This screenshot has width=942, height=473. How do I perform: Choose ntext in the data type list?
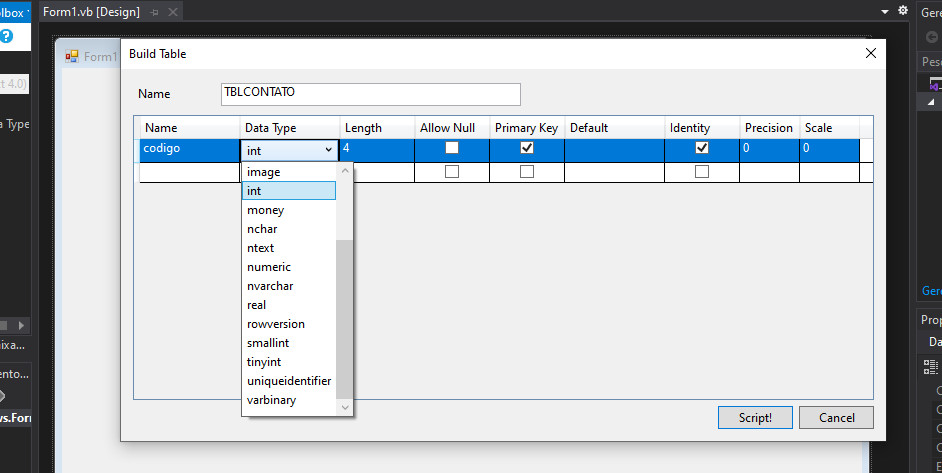pos(288,248)
